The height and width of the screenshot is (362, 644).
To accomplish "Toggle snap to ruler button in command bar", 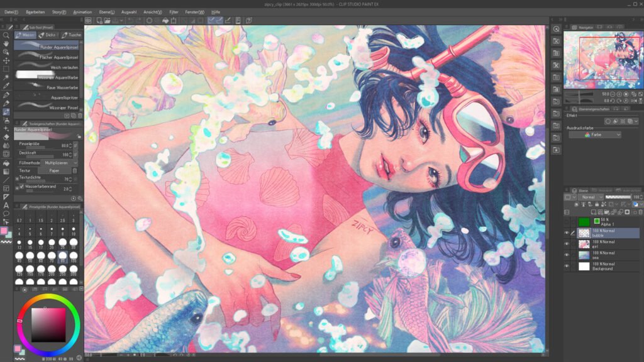I will click(x=211, y=21).
